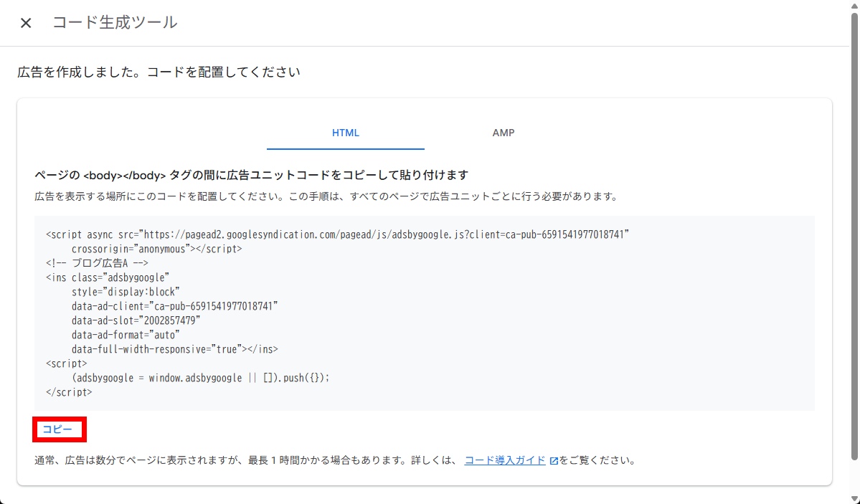Click the scrollbar down arrow
This screenshot has width=860, height=504.
854,499
